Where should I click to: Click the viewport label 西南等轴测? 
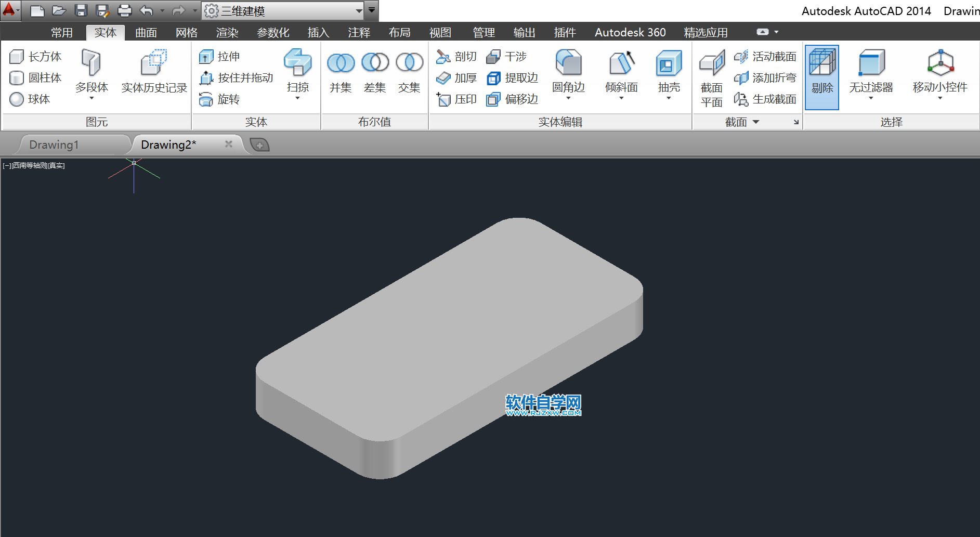pyautogui.click(x=30, y=165)
